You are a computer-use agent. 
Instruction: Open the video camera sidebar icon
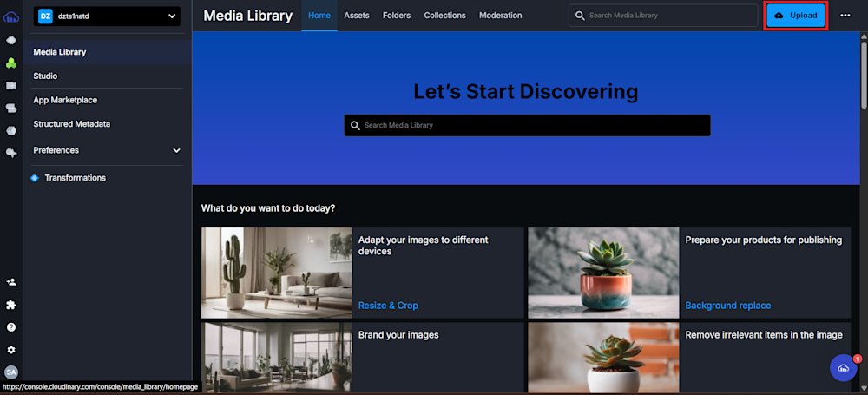click(11, 85)
